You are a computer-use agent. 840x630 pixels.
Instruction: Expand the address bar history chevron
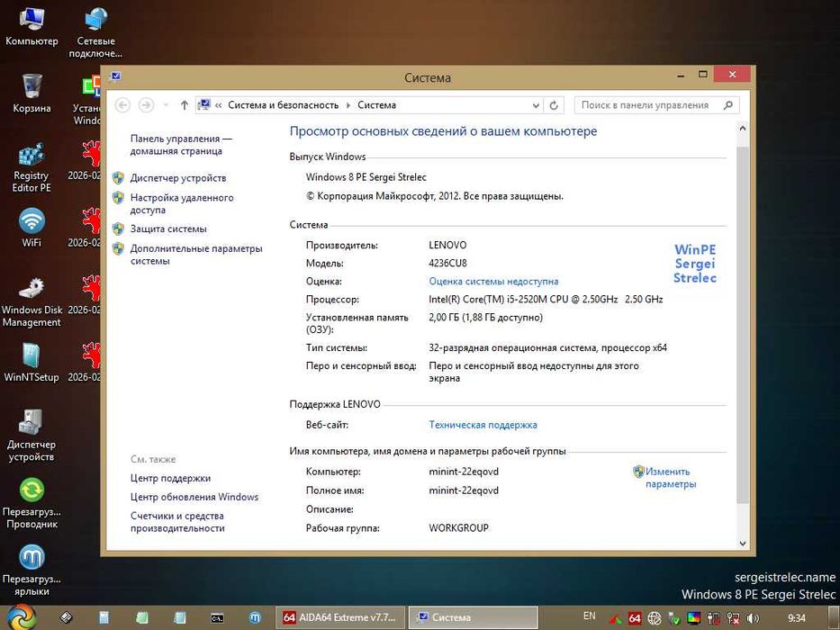(x=536, y=105)
